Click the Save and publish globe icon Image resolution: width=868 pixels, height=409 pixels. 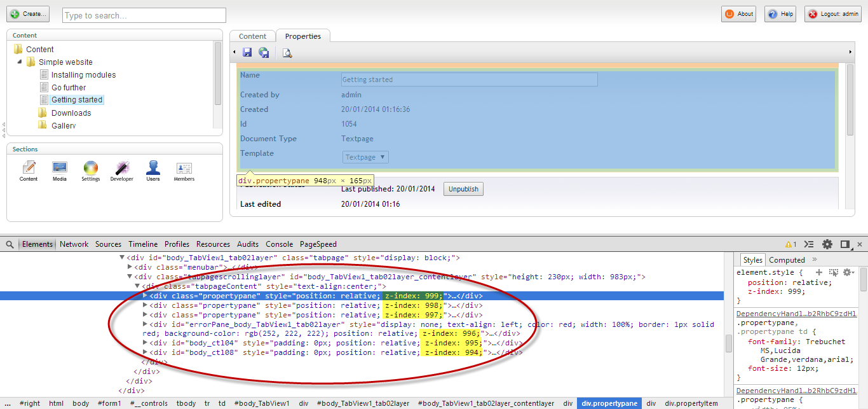[264, 53]
